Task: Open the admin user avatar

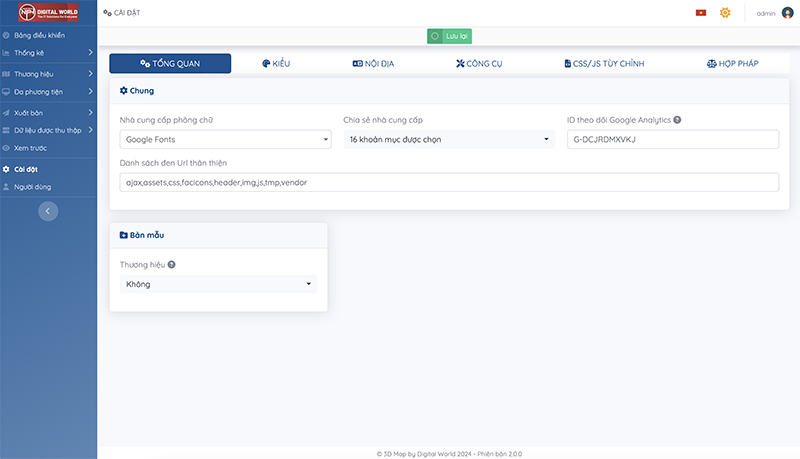Action: tap(787, 13)
